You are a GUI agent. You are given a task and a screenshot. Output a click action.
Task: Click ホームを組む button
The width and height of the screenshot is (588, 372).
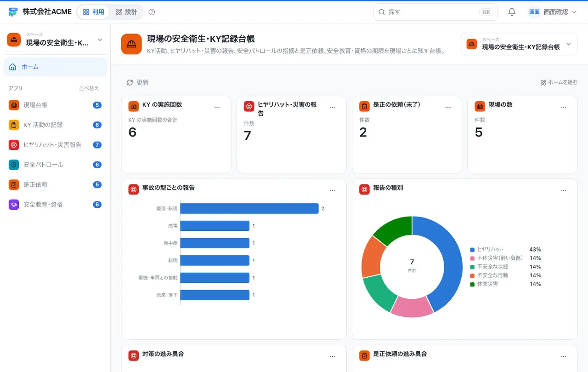[x=559, y=82]
